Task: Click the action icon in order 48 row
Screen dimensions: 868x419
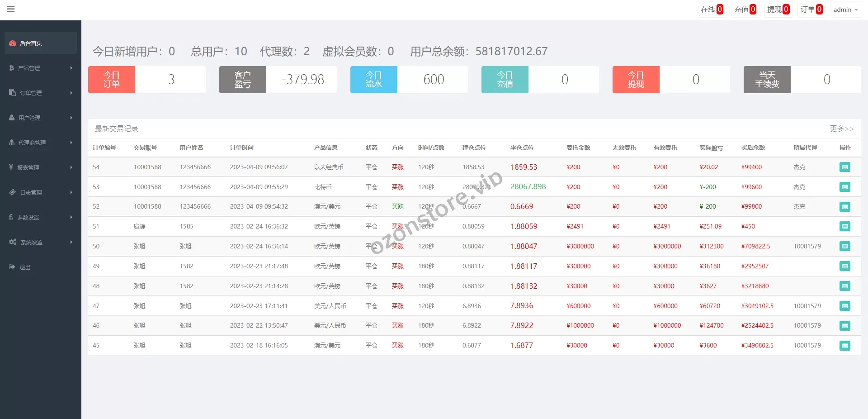Action: tap(844, 286)
